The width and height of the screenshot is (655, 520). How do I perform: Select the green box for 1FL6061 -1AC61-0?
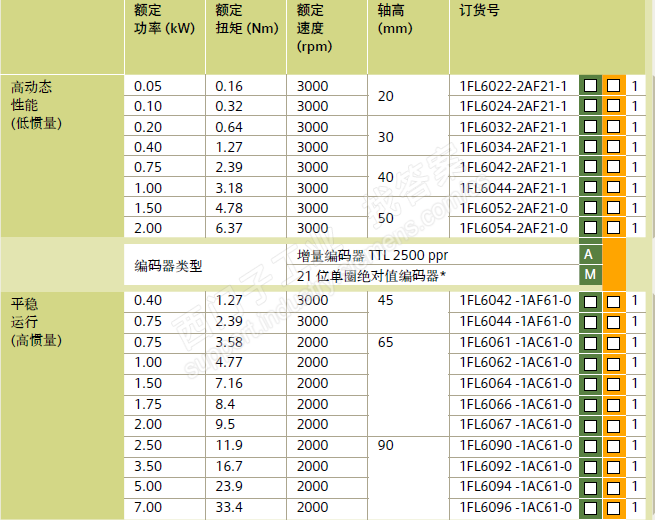pyautogui.click(x=590, y=343)
